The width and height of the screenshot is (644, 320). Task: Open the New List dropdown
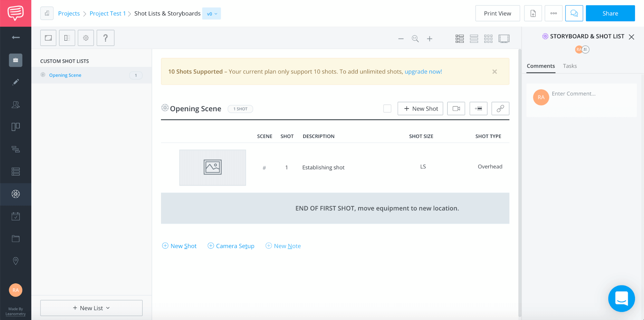91,308
